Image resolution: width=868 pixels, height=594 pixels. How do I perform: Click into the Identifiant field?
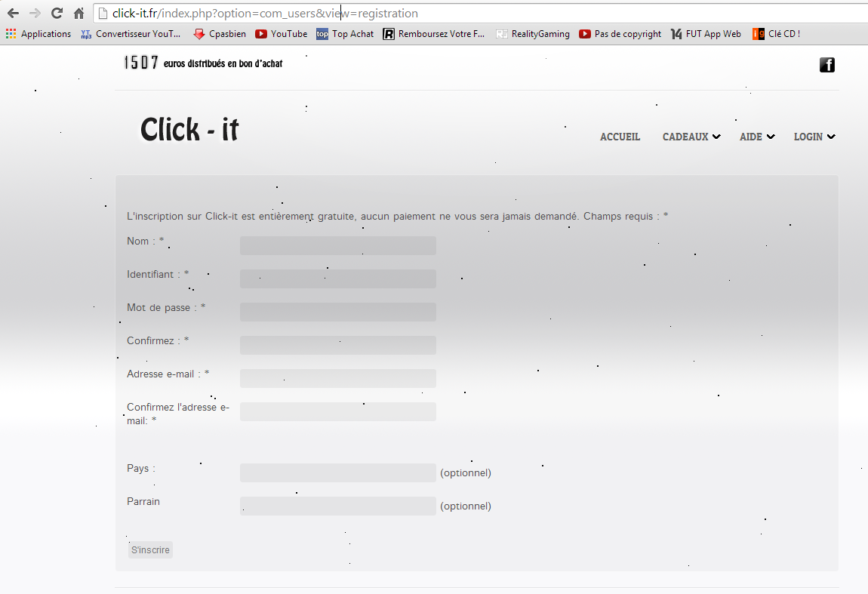coord(337,279)
